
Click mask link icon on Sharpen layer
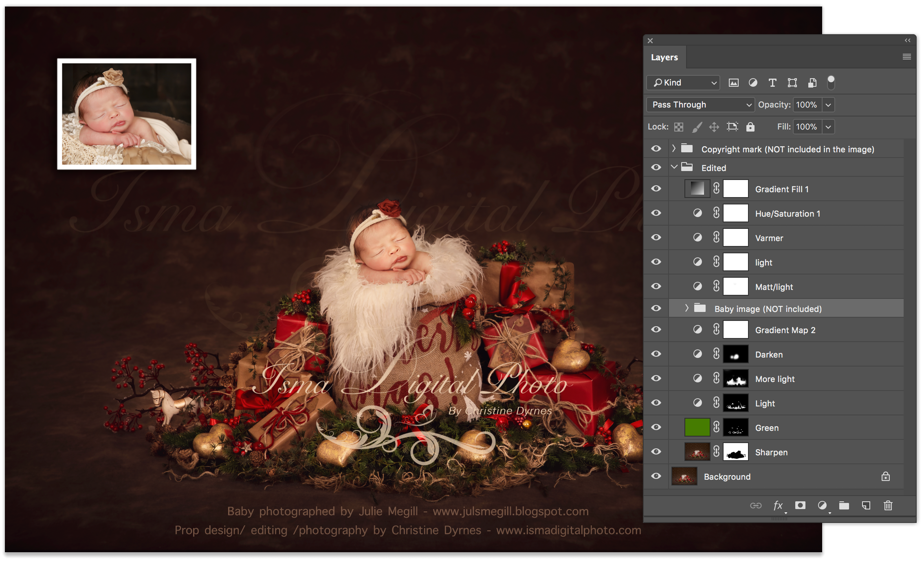[x=716, y=452]
